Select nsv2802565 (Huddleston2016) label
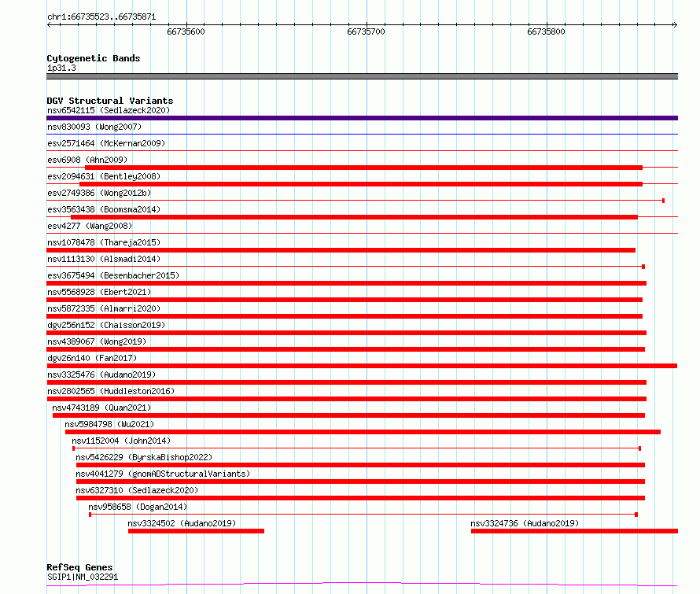700x594 pixels. click(111, 391)
